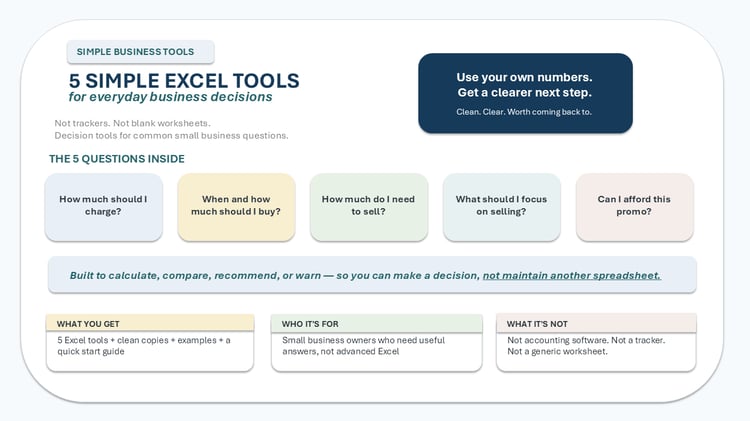750x421 pixels.
Task: Click 'not maintain another spreadsheet.' underlined link
Action: [572, 276]
